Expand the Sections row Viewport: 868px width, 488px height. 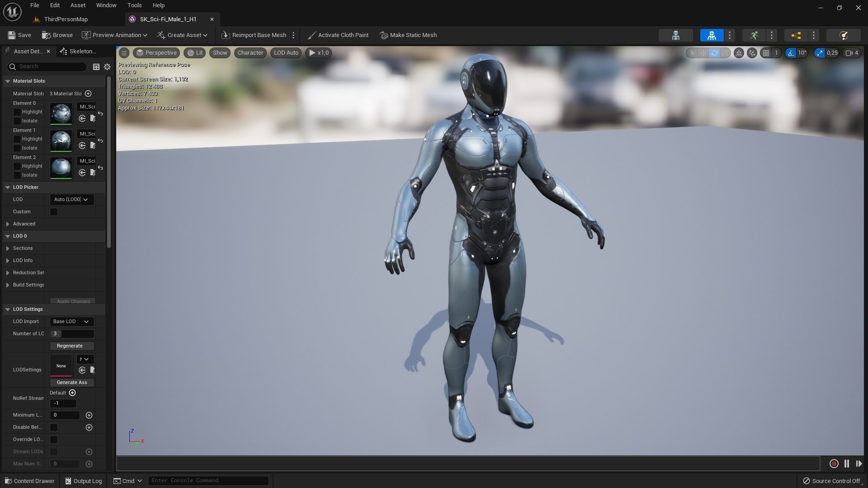8,248
